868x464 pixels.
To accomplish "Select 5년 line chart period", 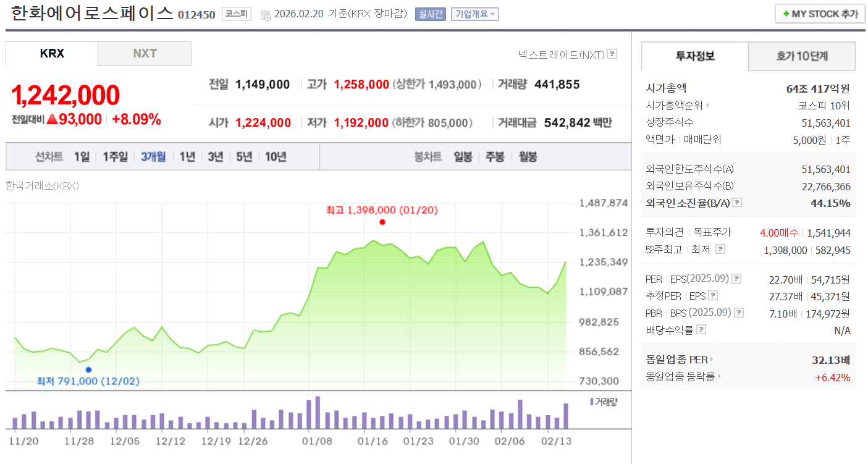I will [x=244, y=157].
